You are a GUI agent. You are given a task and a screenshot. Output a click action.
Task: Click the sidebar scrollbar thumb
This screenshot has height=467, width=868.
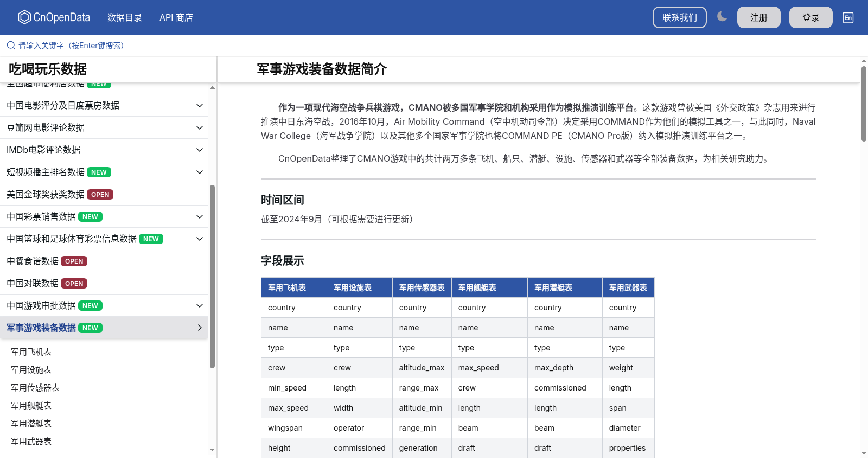point(212,277)
